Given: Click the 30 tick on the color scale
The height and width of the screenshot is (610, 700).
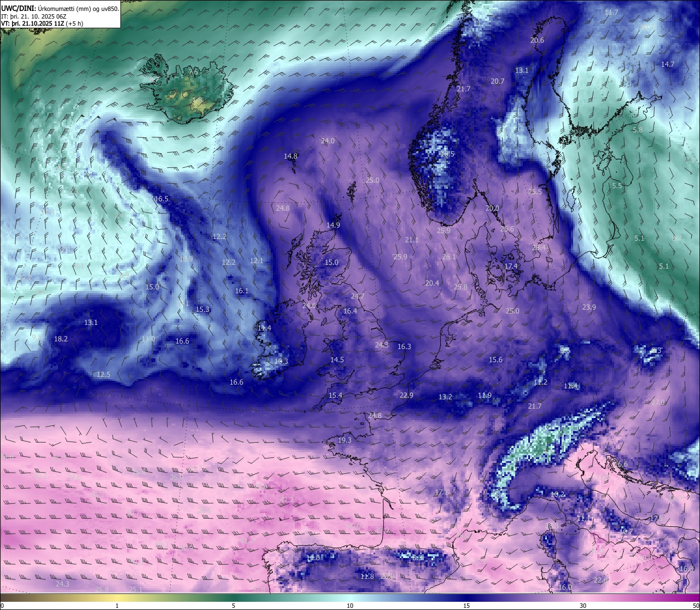Looking at the screenshot, I should pyautogui.click(x=583, y=606).
